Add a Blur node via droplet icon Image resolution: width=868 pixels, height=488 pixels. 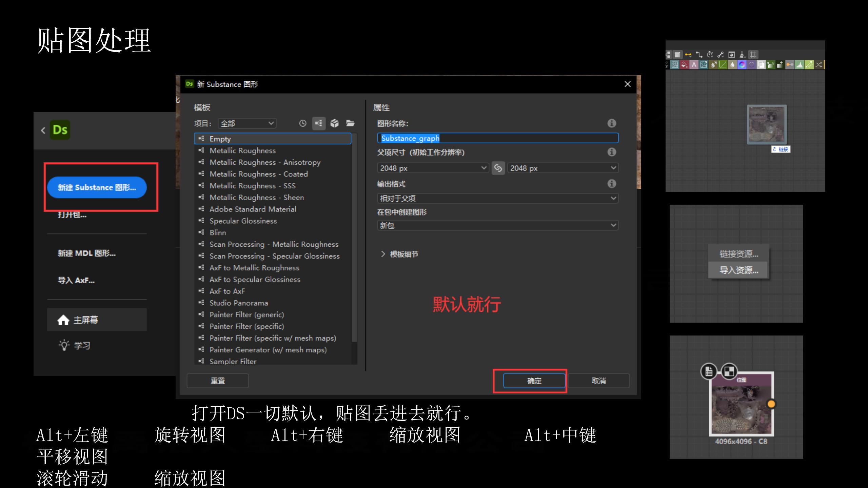point(732,64)
